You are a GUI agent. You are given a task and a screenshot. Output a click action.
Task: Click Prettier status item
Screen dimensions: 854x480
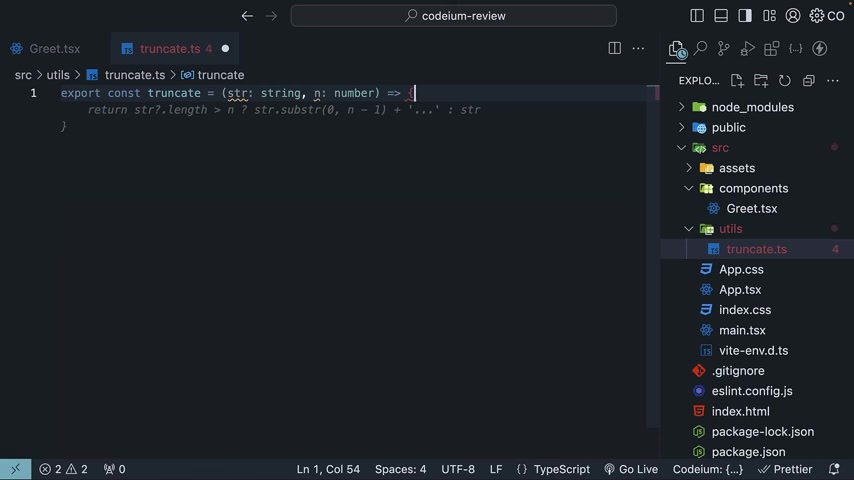(785, 469)
